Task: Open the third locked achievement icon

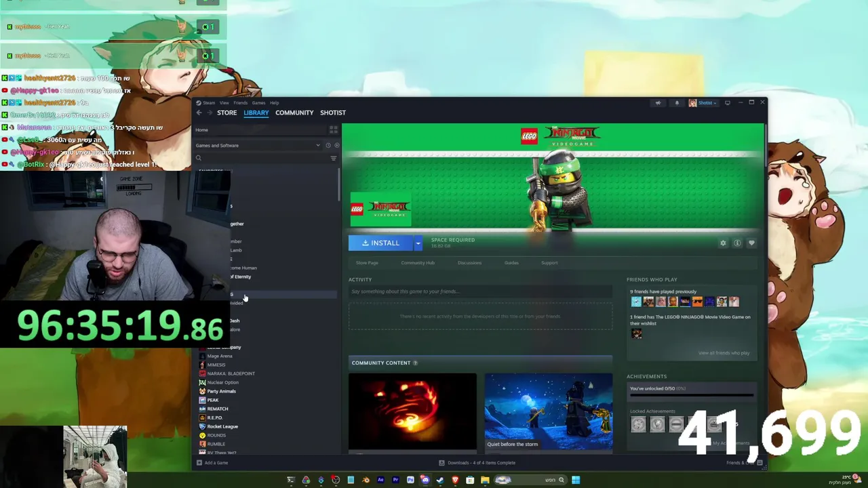Action: tap(676, 424)
